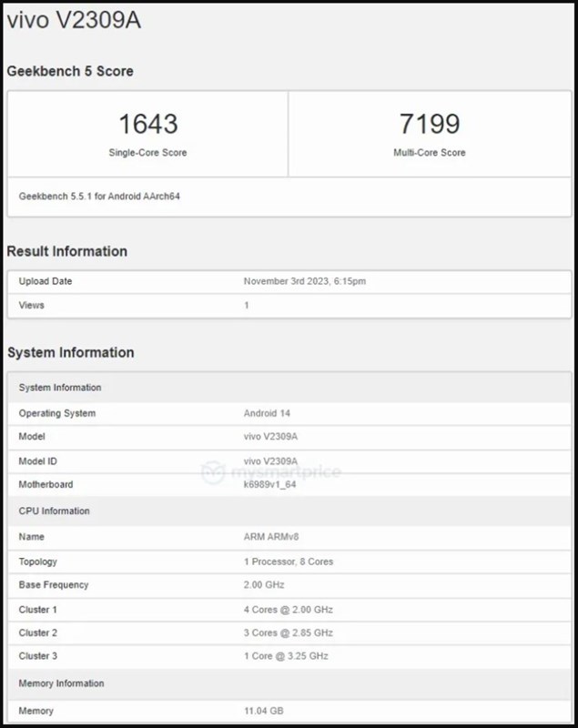Select '1 Core @ 3.25 GHz' value

click(286, 656)
